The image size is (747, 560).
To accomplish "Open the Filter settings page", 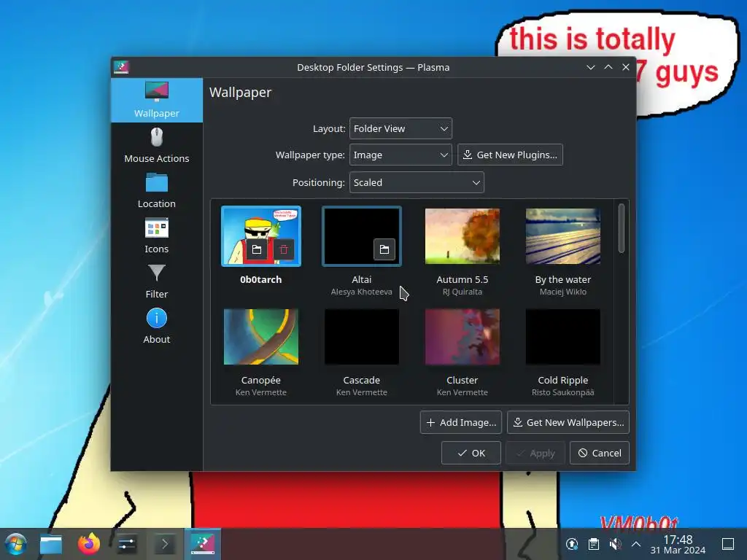I will (x=157, y=281).
